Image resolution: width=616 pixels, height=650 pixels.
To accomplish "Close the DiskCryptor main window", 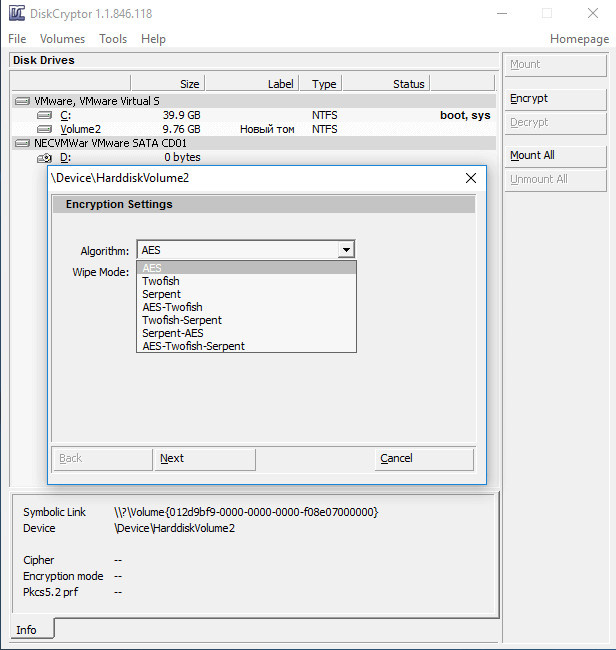I will point(593,13).
